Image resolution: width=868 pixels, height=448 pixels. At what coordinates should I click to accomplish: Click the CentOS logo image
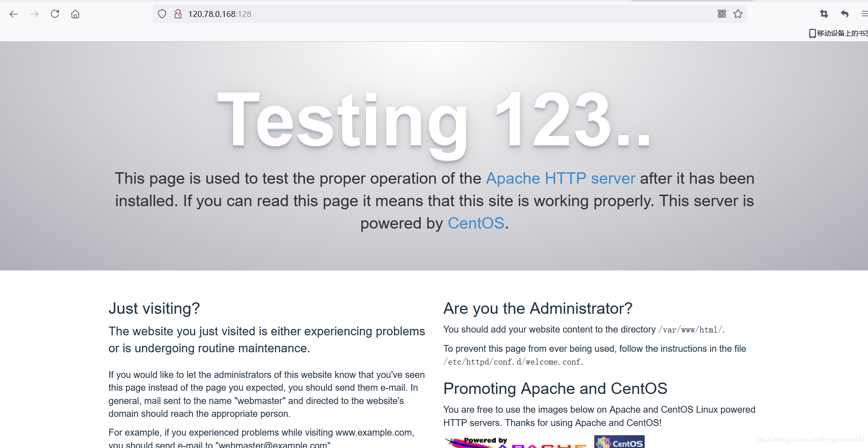tap(619, 442)
